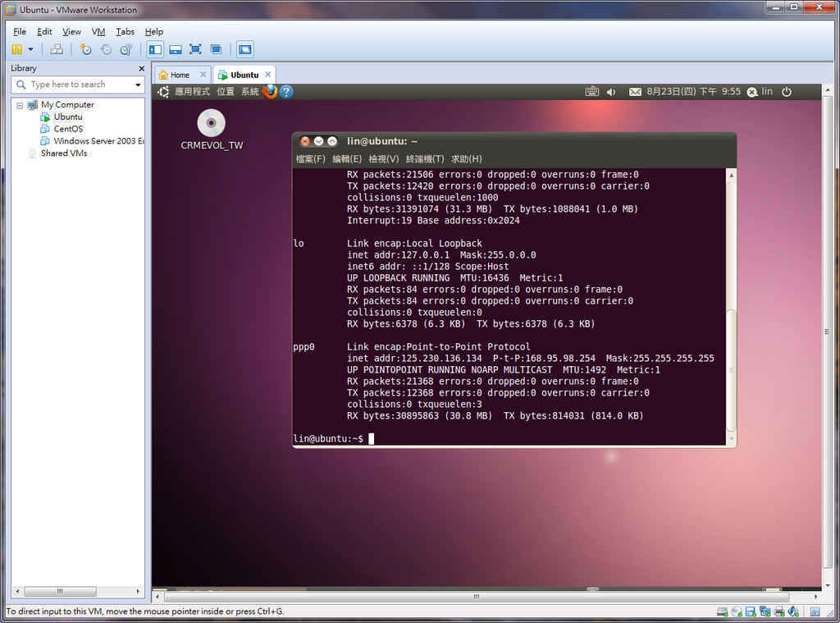Open the terminal 終端機(T) menu
Image resolution: width=840 pixels, height=623 pixels.
pos(425,159)
